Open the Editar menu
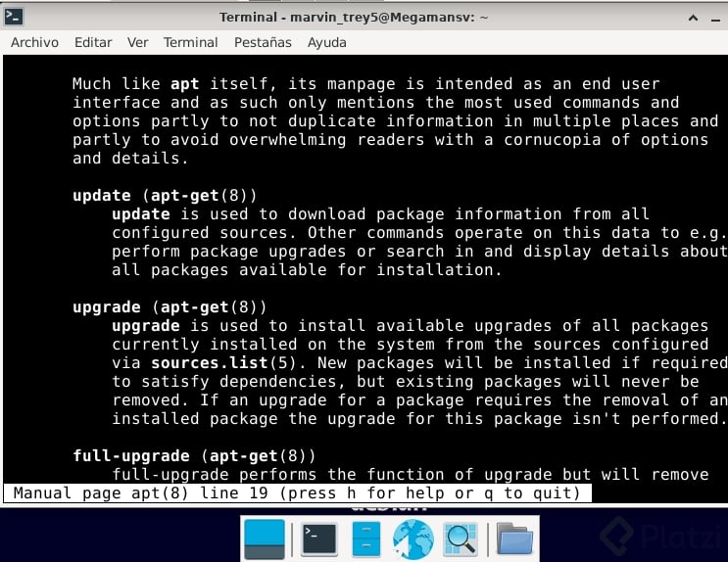 [x=93, y=43]
